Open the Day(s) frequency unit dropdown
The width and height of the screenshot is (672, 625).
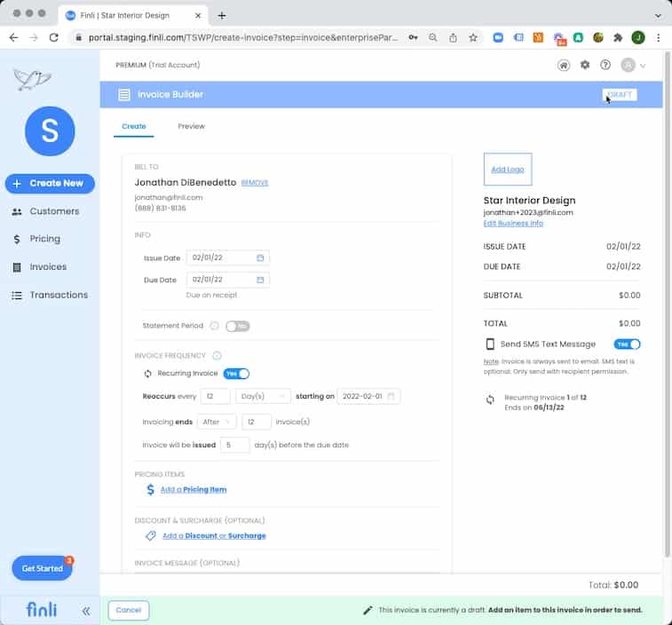263,396
